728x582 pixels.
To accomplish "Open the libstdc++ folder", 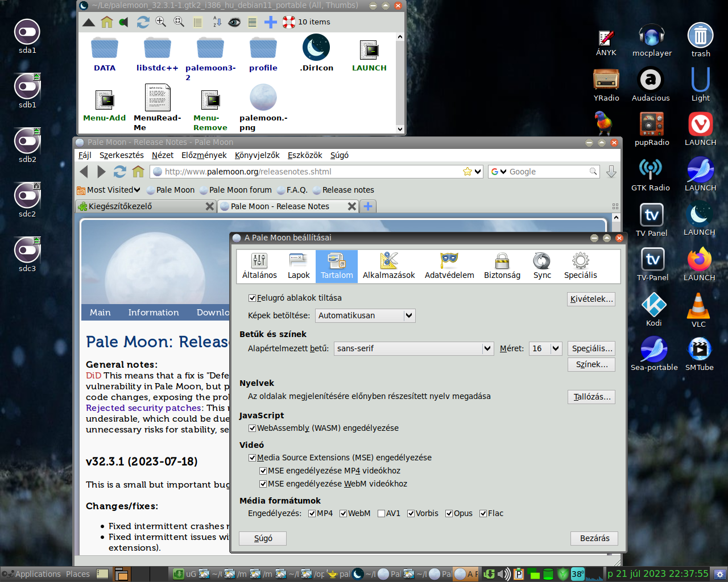I will [x=158, y=55].
